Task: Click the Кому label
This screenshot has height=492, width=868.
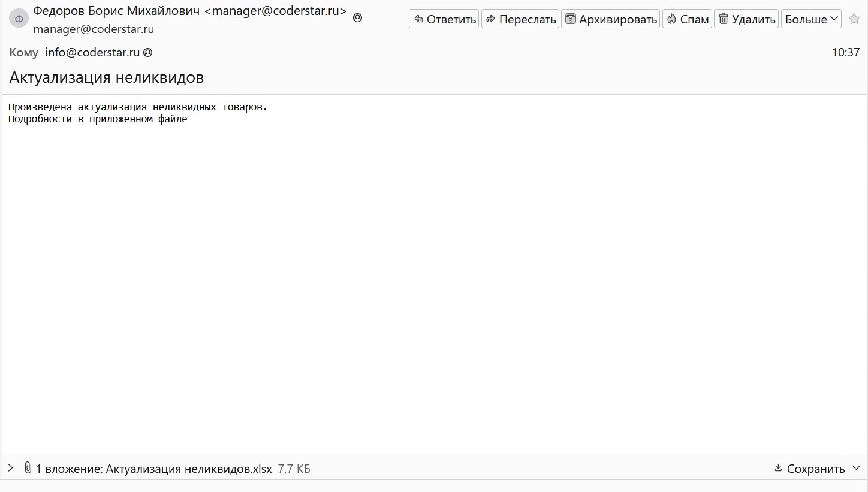Action: point(24,52)
